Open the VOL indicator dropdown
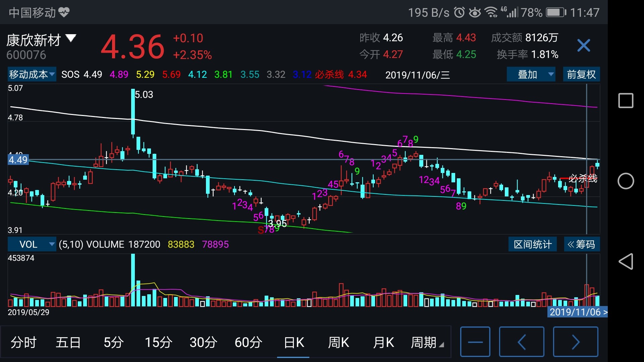 click(x=32, y=244)
